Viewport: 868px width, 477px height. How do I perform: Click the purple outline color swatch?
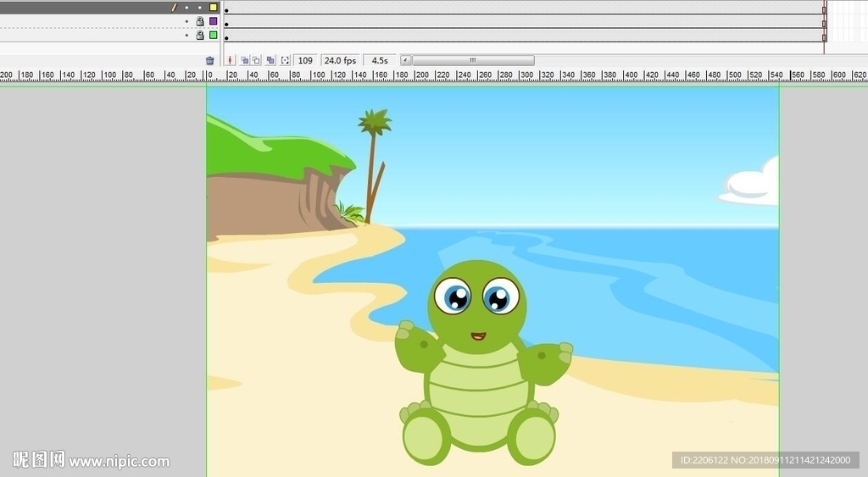coord(214,21)
